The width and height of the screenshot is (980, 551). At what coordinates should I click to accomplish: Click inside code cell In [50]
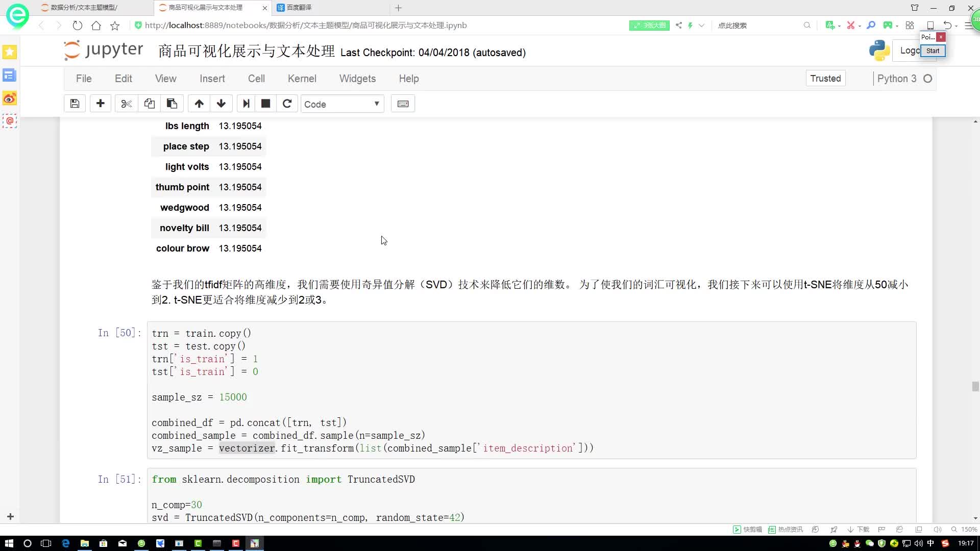coord(531,390)
